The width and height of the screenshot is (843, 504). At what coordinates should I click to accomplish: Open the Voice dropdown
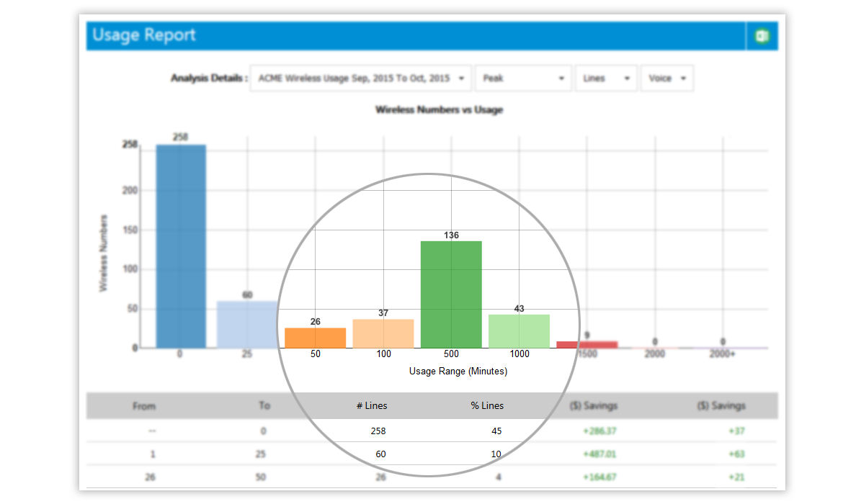pos(666,78)
